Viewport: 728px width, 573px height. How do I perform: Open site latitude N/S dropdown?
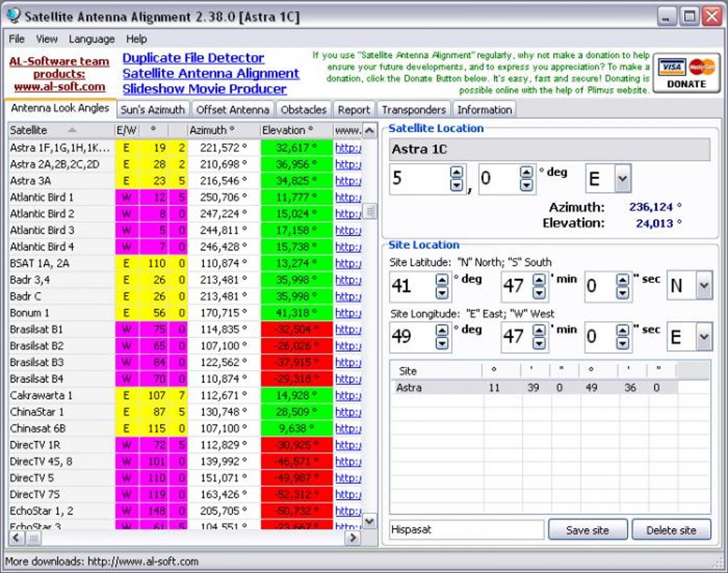704,285
